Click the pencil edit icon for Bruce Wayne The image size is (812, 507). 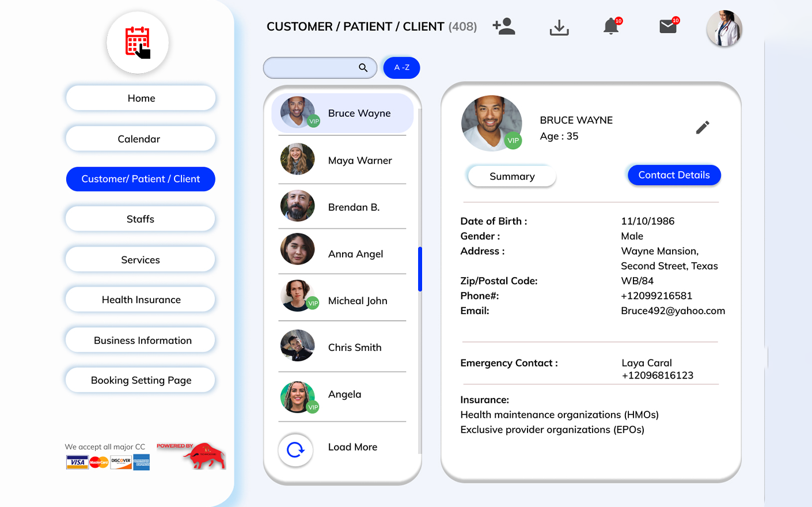click(x=703, y=127)
